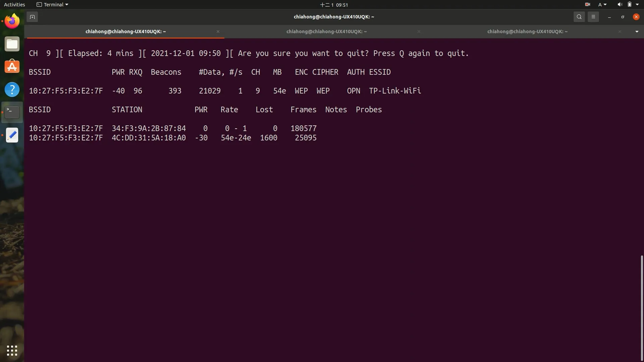Expand the keyboard input source 'A' dropdown
The image size is (644, 362).
pos(602,4)
